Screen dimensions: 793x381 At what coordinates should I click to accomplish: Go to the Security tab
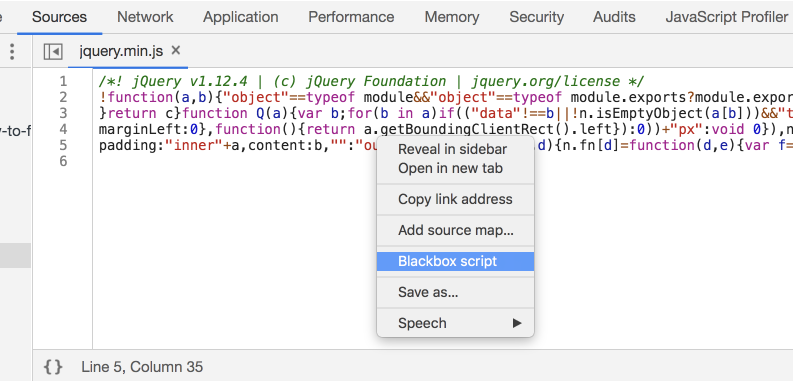(x=537, y=17)
